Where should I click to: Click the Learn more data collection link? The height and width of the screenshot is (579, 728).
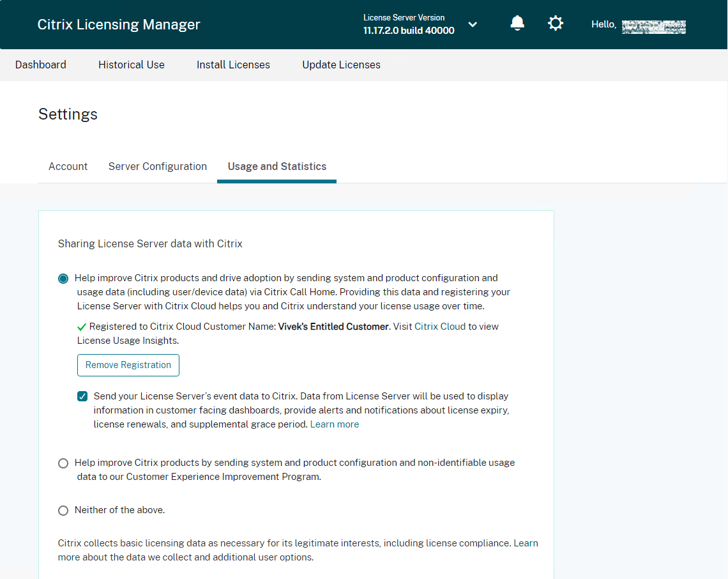click(x=526, y=543)
